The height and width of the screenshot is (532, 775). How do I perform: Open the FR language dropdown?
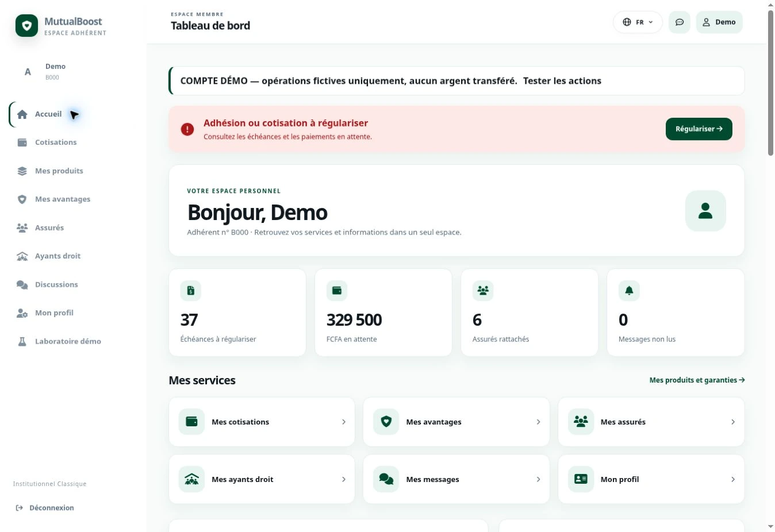tap(638, 22)
